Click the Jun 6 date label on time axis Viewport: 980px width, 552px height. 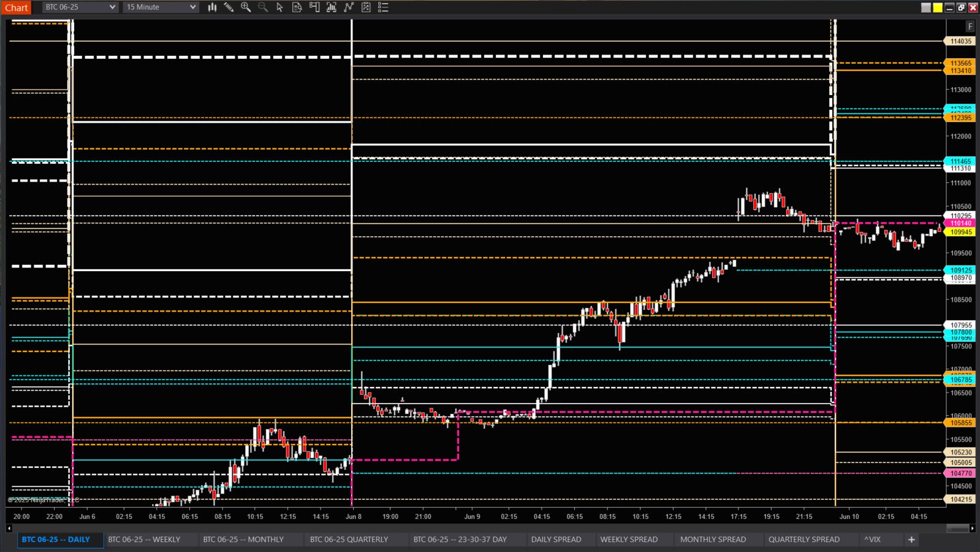[87, 516]
